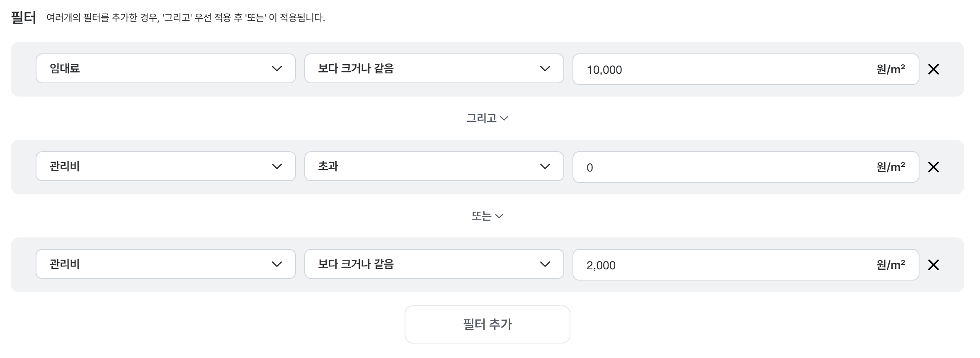Click the 원/m² unit in 임대료 row
Image resolution: width=980 pixels, height=358 pixels.
click(x=890, y=69)
